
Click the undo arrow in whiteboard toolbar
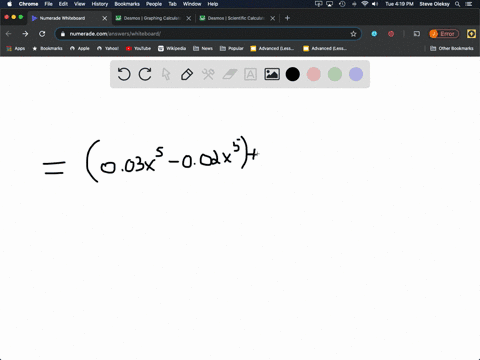(124, 74)
